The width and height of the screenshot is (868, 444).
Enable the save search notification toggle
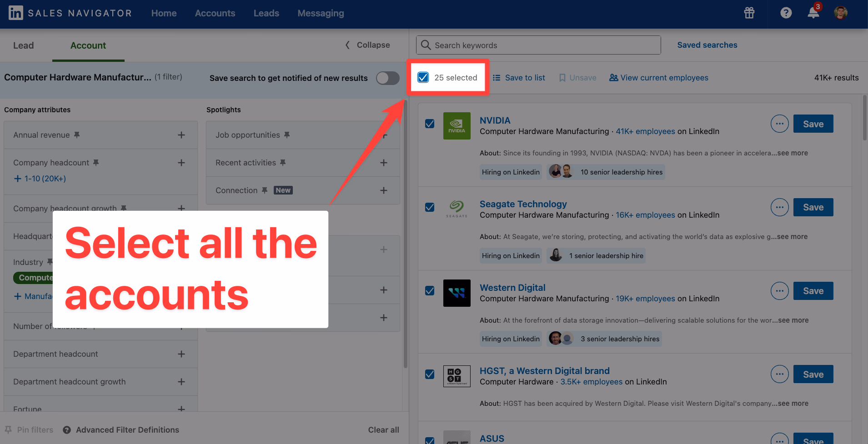387,78
